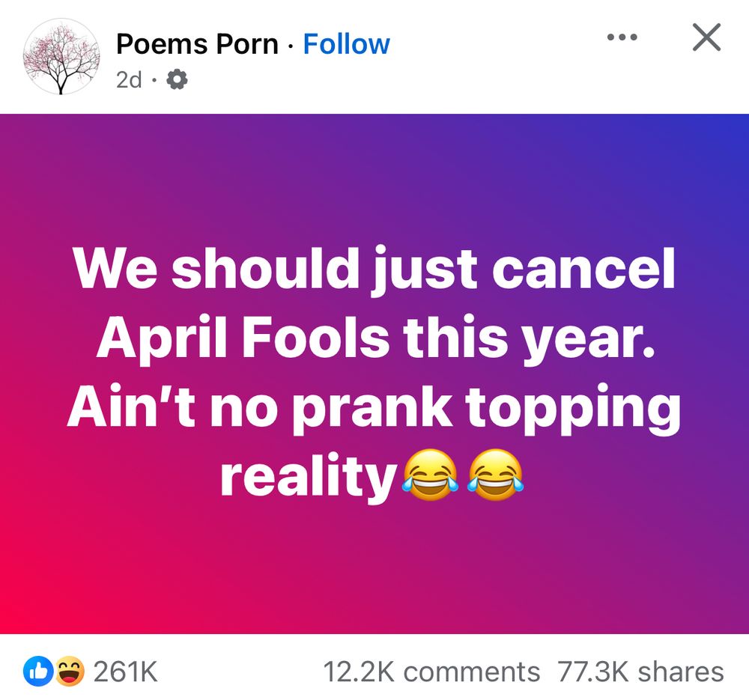749x700 pixels.
Task: Select the text 'We should just cancel'
Action: tap(374, 270)
